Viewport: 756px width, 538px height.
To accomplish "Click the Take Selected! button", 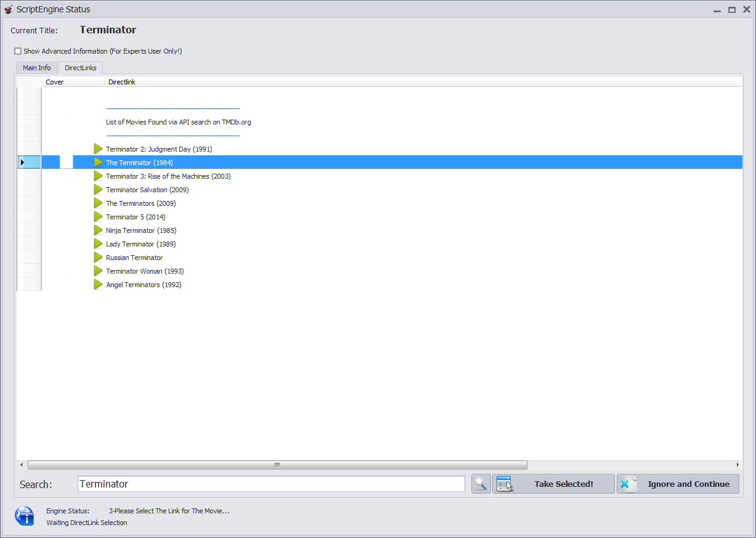I will pyautogui.click(x=553, y=484).
